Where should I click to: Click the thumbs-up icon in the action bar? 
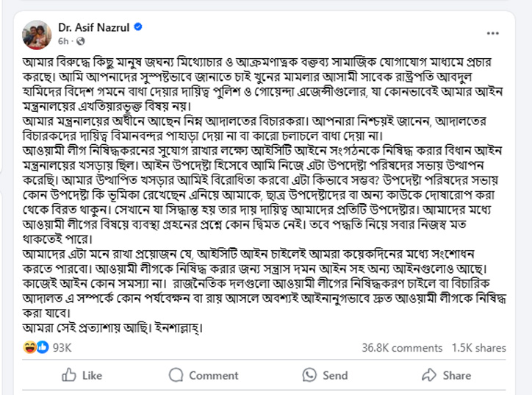pyautogui.click(x=70, y=375)
